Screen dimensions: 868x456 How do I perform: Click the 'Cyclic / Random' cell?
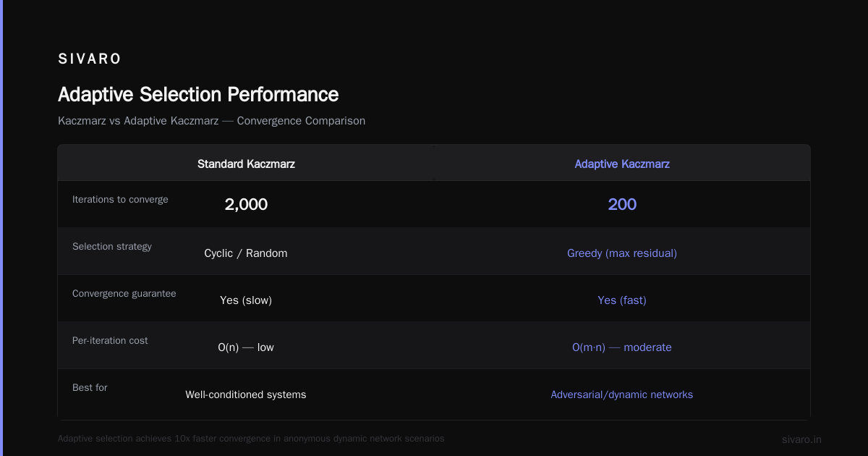246,253
